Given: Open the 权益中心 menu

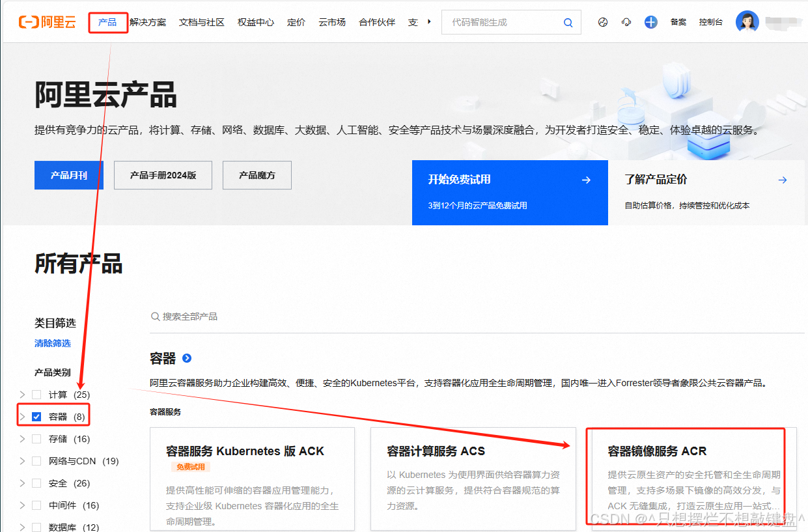Looking at the screenshot, I should click(256, 22).
